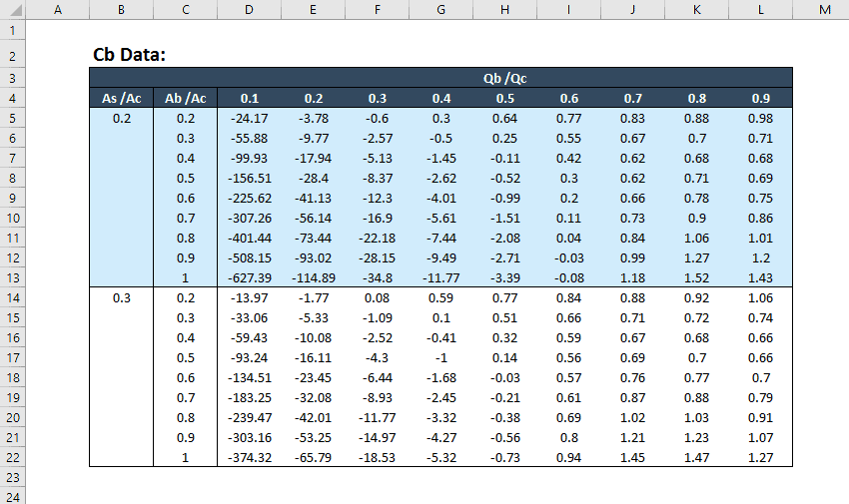Select cell with value -2.71
This screenshot has width=849, height=504.
coord(504,257)
